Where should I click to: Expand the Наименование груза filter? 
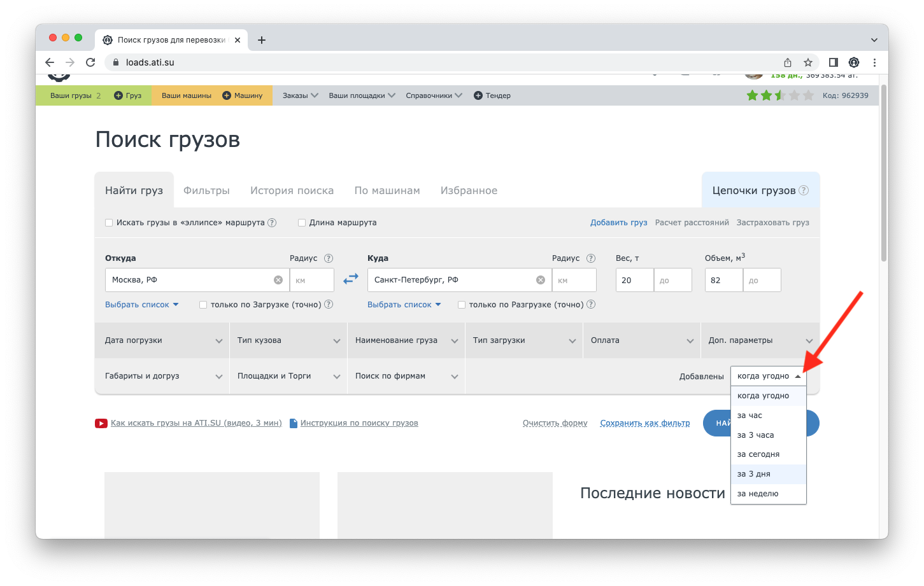tap(406, 340)
